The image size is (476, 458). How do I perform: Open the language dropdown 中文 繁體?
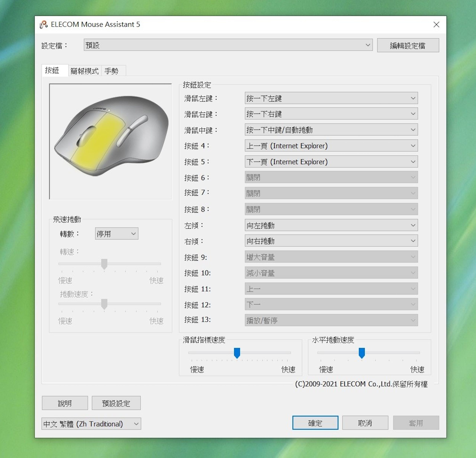pyautogui.click(x=91, y=424)
